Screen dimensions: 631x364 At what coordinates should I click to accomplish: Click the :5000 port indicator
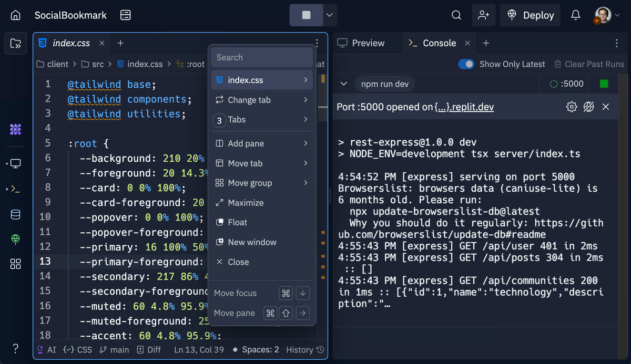point(567,84)
